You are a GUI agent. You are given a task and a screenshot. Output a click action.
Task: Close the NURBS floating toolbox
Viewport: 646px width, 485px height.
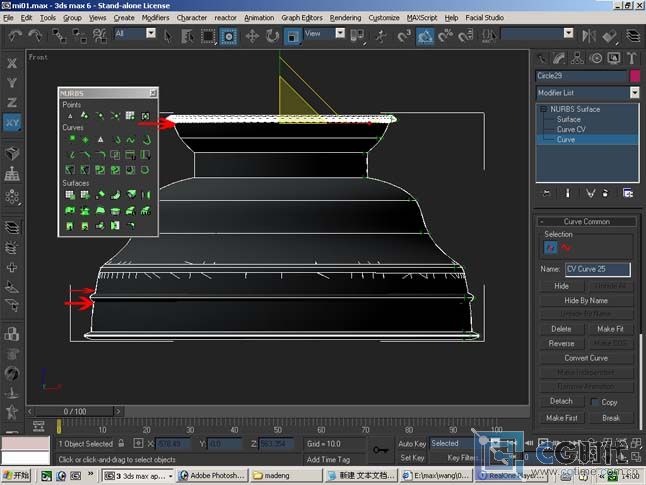tap(153, 93)
